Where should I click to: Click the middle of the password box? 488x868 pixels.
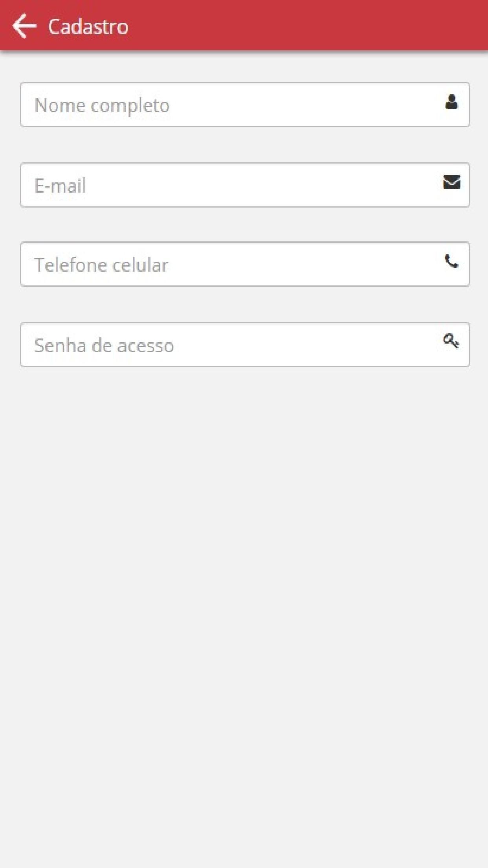(245, 345)
